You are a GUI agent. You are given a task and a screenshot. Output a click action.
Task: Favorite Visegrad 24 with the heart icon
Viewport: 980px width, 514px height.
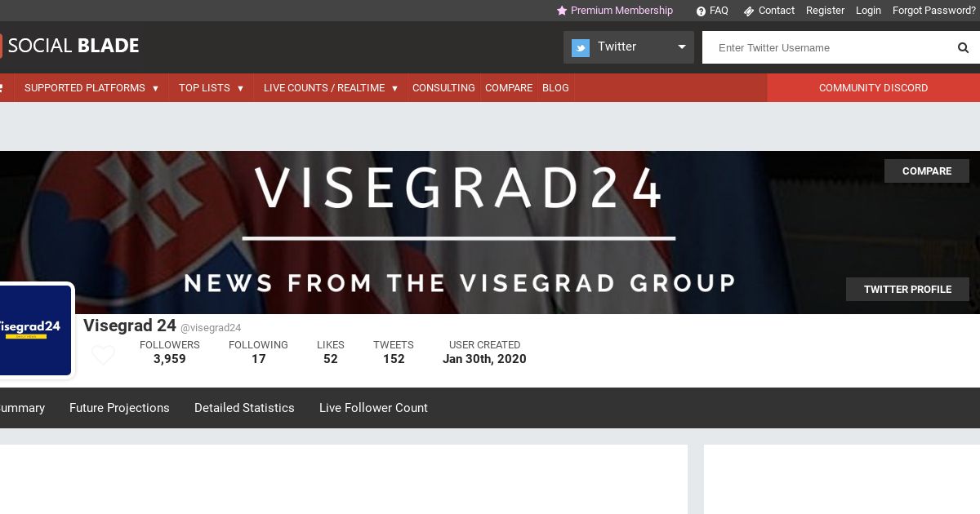pyautogui.click(x=103, y=355)
